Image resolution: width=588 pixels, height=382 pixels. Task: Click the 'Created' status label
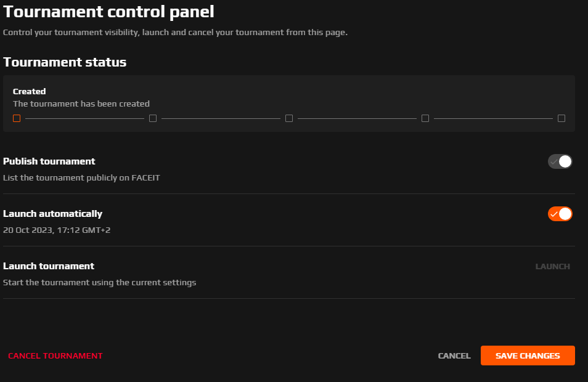pyautogui.click(x=30, y=91)
